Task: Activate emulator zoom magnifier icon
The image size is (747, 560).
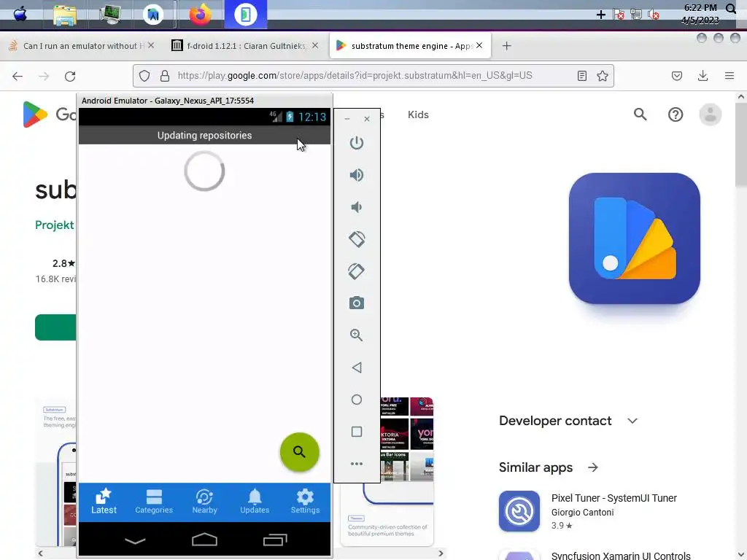Action: [x=356, y=335]
